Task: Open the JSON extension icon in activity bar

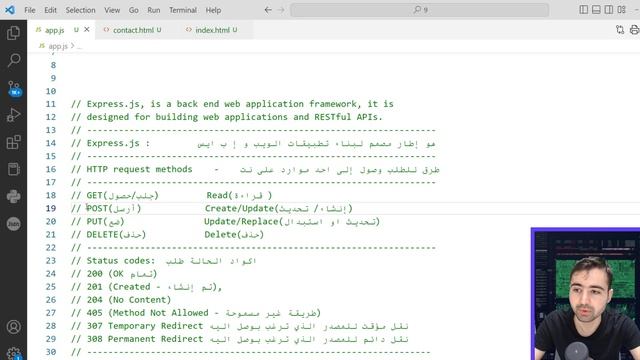Action: click(x=13, y=224)
